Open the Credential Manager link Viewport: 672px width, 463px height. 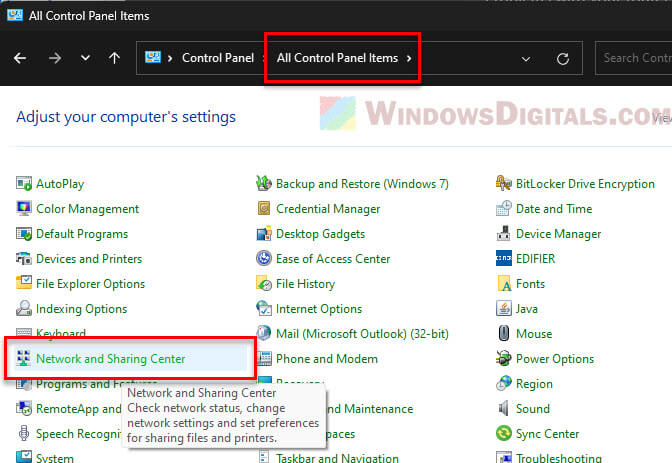coord(328,209)
